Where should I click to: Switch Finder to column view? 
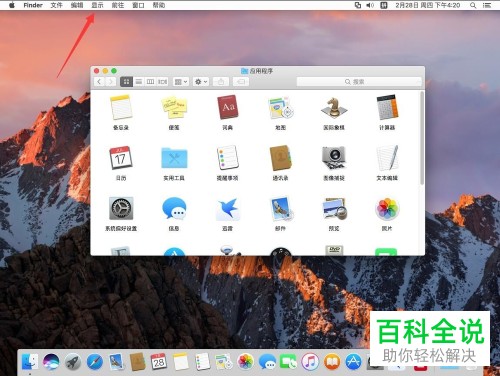[151, 82]
